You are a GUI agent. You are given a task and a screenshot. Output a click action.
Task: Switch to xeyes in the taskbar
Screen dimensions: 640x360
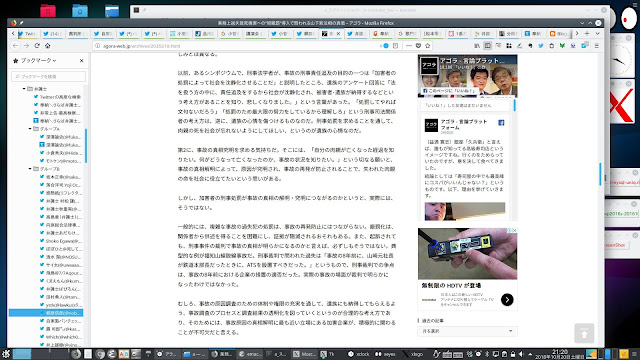pos(386,354)
